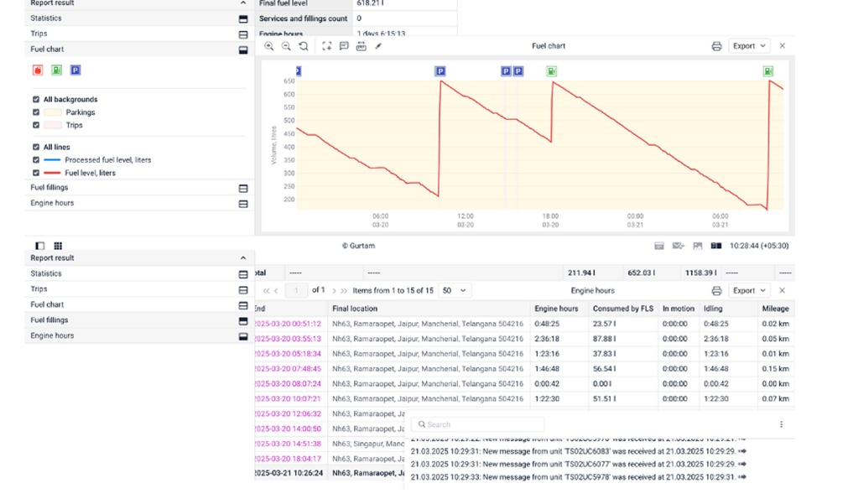Screen dimensions: 848x504
Task: Disable the Processed fuel level line checkbox
Action: tap(35, 159)
